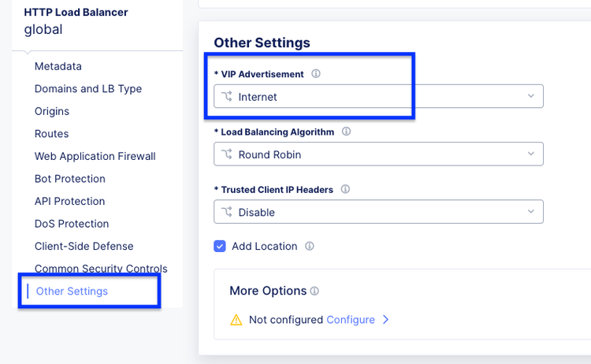This screenshot has height=364, width=591.
Task: Click info icon beside Load Balancing Algorithm
Action: pyautogui.click(x=347, y=132)
